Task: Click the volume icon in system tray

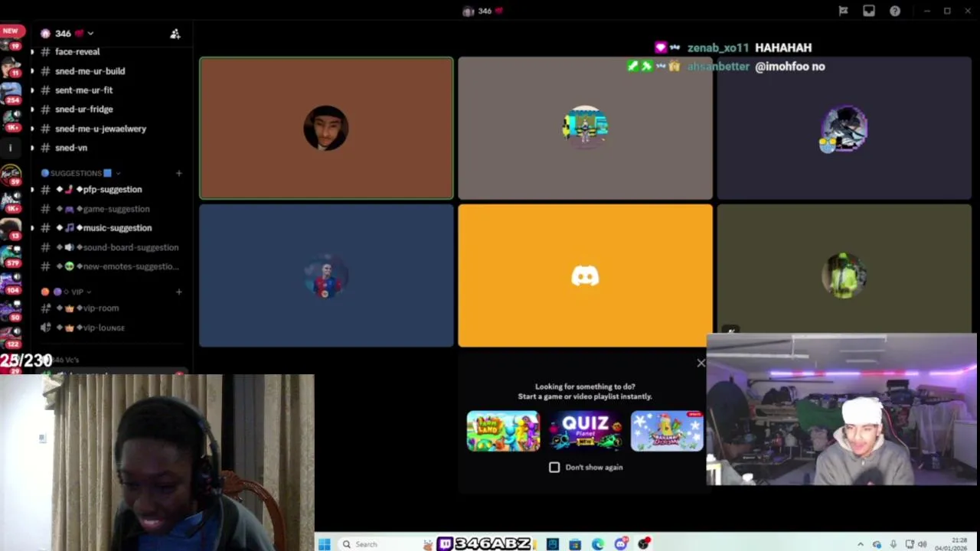Action: [923, 544]
